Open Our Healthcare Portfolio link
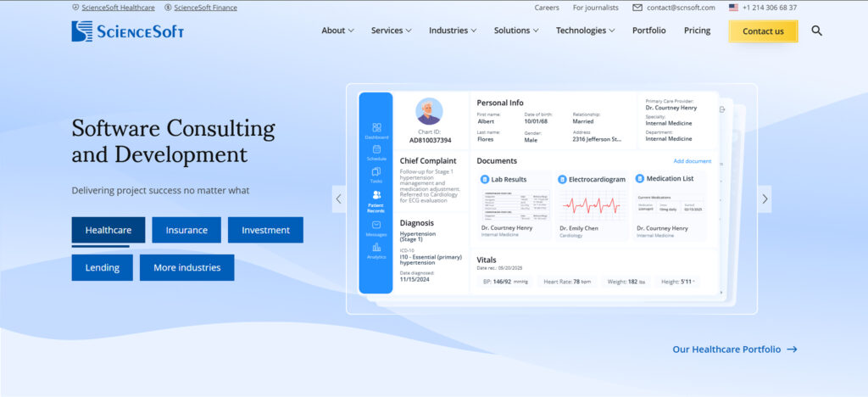The image size is (868, 397). tap(726, 349)
